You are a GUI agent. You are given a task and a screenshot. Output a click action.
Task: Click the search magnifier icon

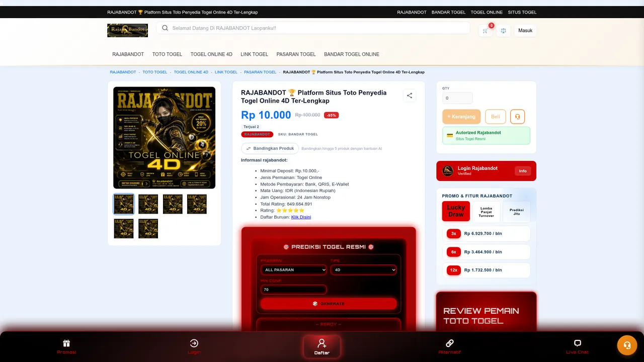[x=165, y=28]
